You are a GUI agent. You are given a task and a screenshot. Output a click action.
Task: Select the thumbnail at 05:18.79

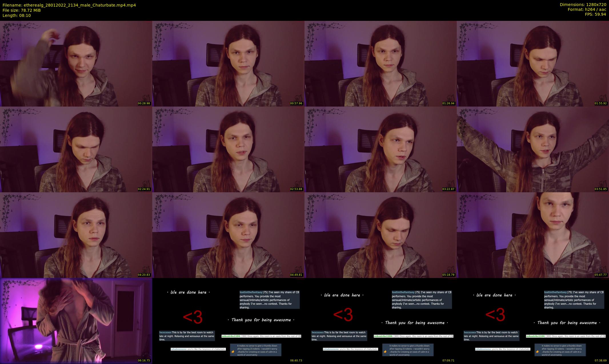pyautogui.click(x=380, y=235)
